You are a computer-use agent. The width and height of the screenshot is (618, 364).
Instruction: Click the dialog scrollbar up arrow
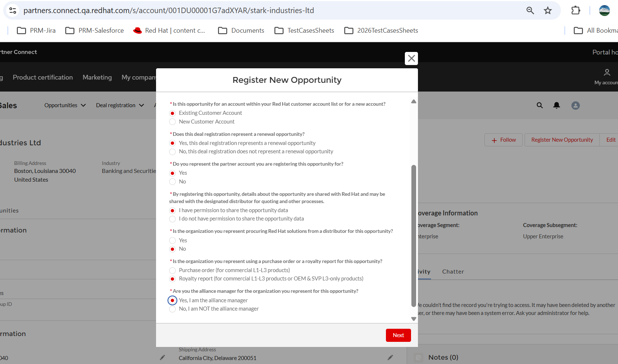(x=414, y=101)
